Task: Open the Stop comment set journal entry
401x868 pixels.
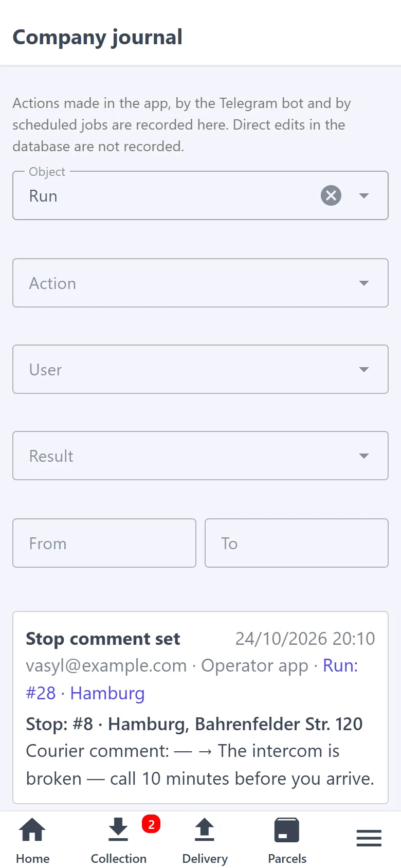Action: 200,708
